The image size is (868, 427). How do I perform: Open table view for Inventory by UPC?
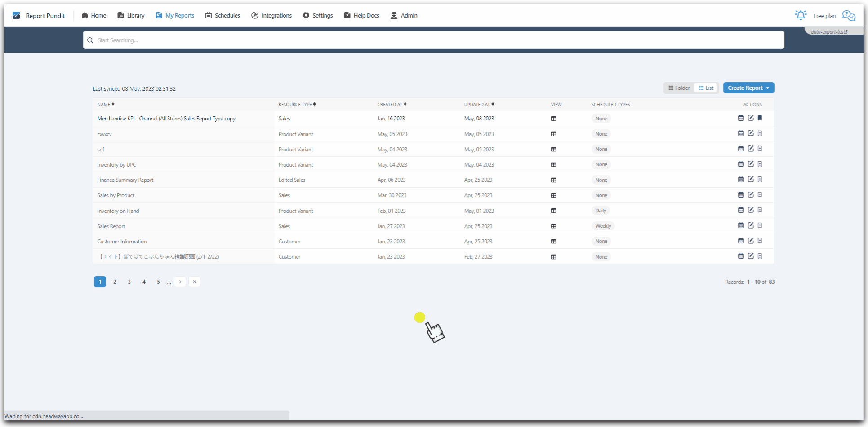[553, 165]
